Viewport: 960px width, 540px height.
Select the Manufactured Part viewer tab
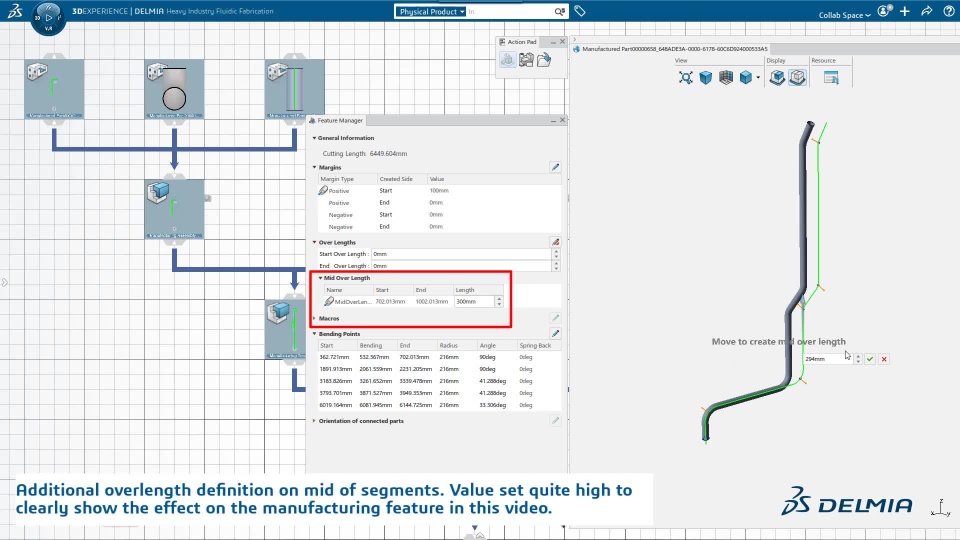tap(670, 48)
